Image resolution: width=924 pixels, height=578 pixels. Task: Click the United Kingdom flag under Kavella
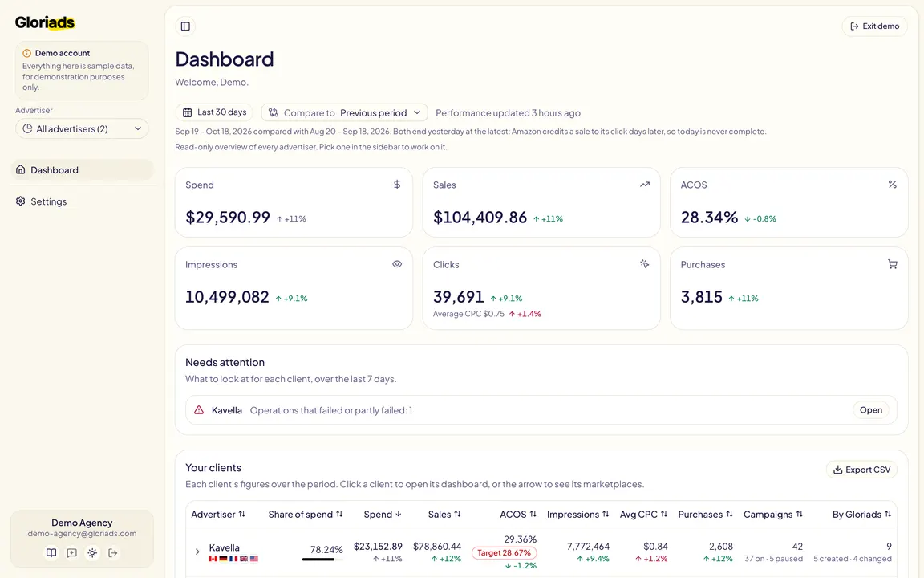point(243,559)
